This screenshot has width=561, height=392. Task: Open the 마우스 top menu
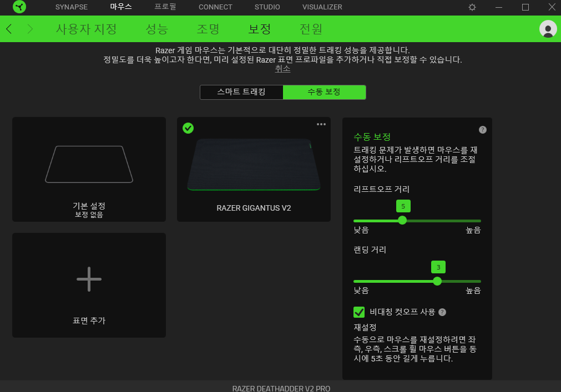(121, 7)
